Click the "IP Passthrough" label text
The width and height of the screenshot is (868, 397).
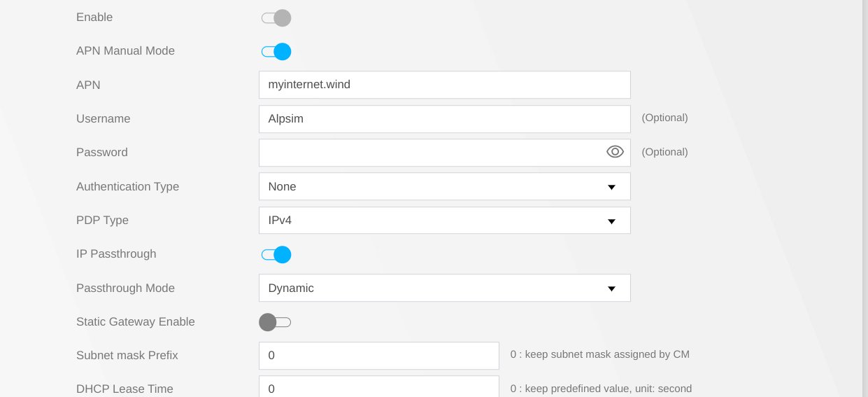click(116, 254)
